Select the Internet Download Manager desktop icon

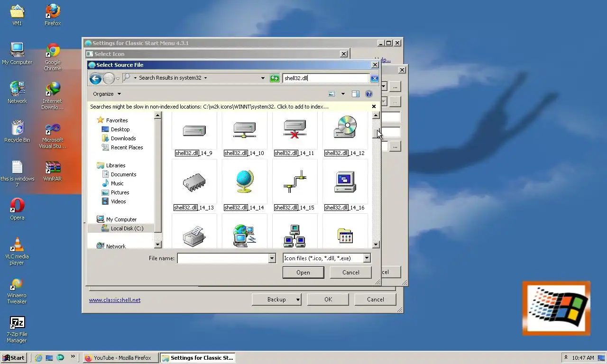(53, 96)
